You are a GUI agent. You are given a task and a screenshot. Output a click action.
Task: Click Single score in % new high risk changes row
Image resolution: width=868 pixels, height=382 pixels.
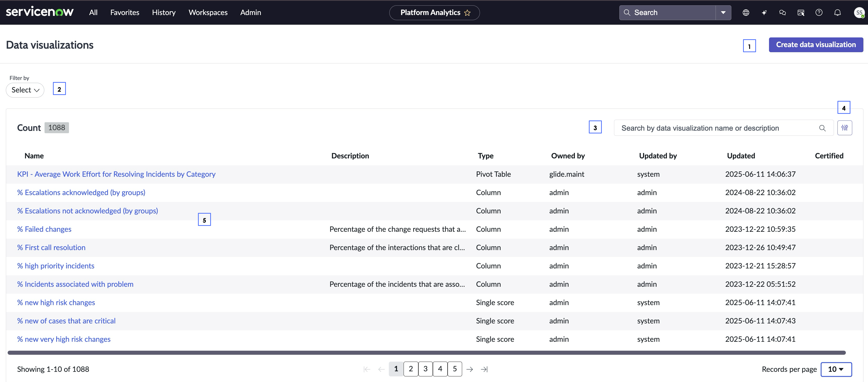pyautogui.click(x=495, y=303)
